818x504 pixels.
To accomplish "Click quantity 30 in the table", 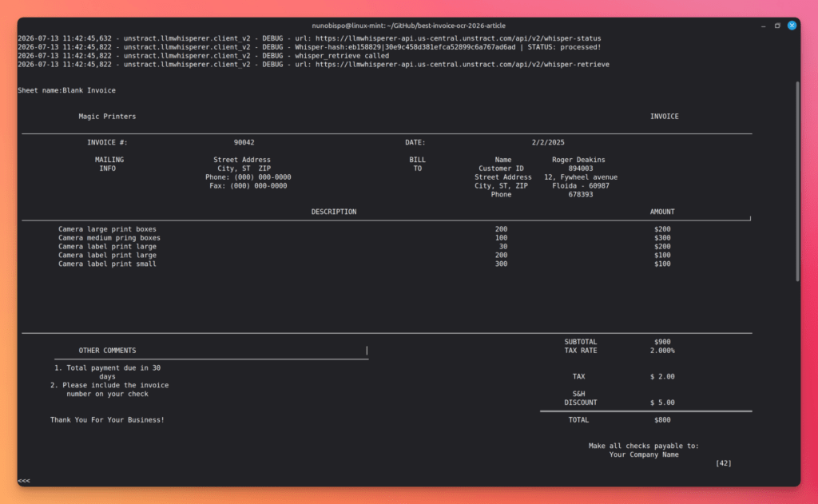I will (x=503, y=247).
